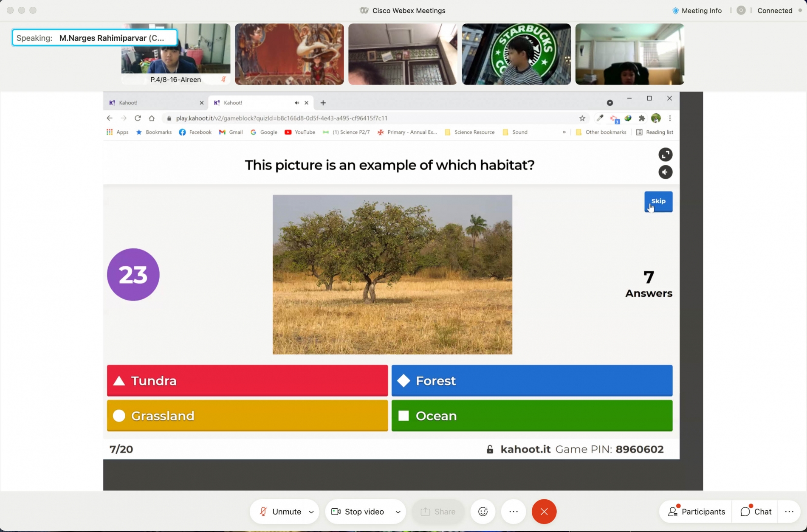Open the Chrome three-dot menu
807x532 pixels.
click(670, 118)
